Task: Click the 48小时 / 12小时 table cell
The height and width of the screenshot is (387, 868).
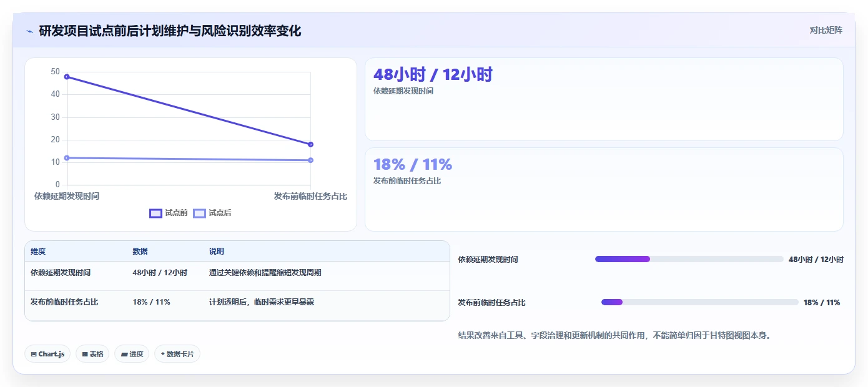Action: click(x=160, y=273)
